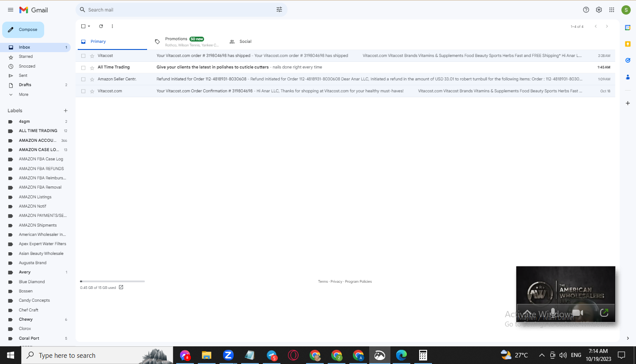
Task: Star the All Time Trading email
Action: click(92, 68)
